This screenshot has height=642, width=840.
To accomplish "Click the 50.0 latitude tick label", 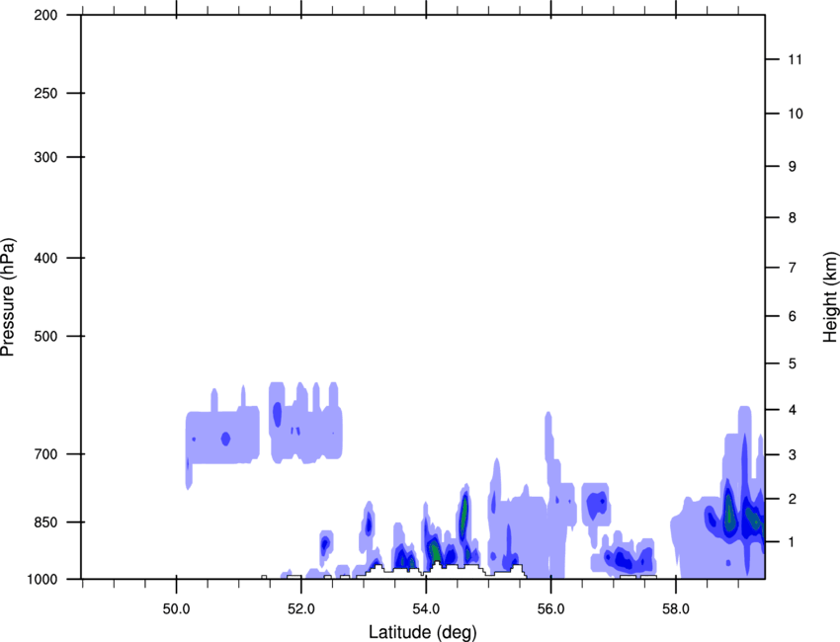I will point(176,608).
